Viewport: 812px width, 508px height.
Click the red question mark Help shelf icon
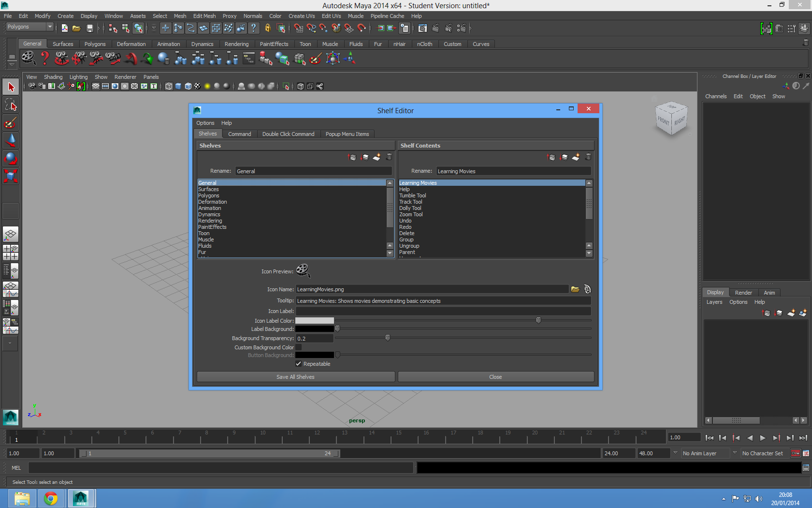45,58
